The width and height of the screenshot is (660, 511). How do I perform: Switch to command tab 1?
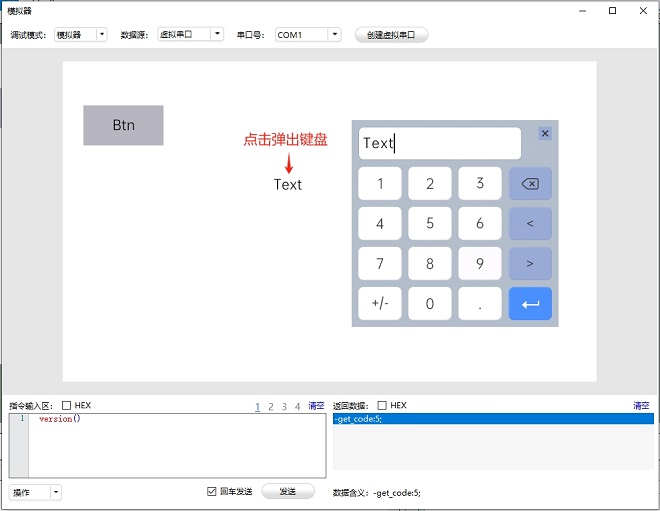[x=258, y=407]
